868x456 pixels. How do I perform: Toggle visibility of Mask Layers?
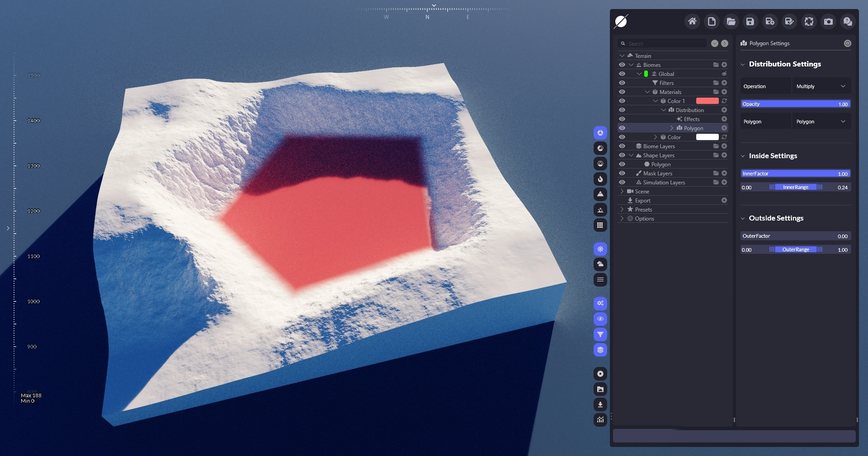coord(622,174)
